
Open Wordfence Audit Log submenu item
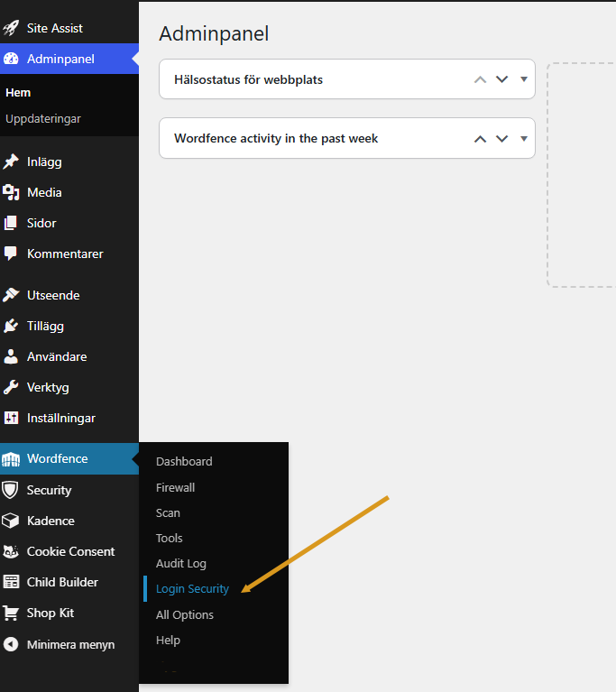pos(181,564)
